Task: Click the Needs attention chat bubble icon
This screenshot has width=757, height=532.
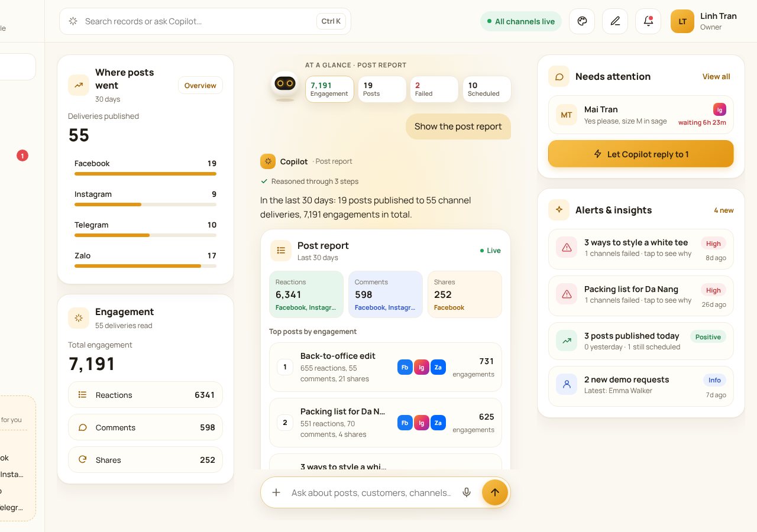Action: [x=559, y=76]
